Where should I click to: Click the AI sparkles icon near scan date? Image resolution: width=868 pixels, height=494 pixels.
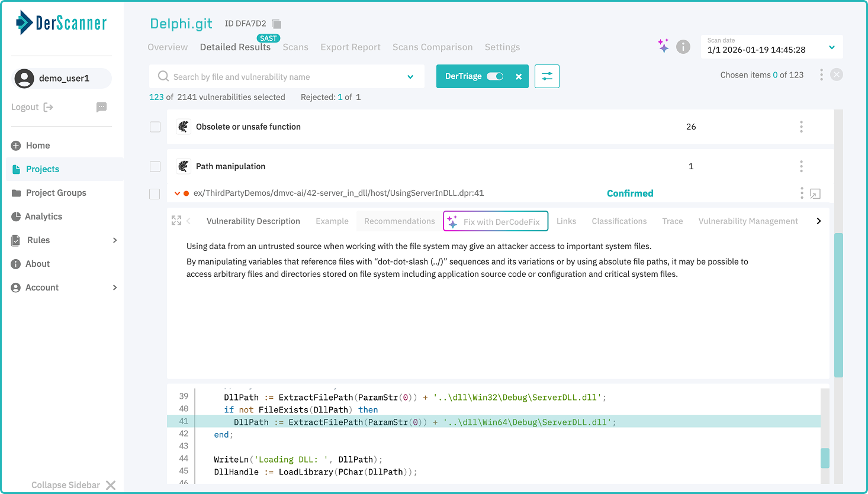663,46
